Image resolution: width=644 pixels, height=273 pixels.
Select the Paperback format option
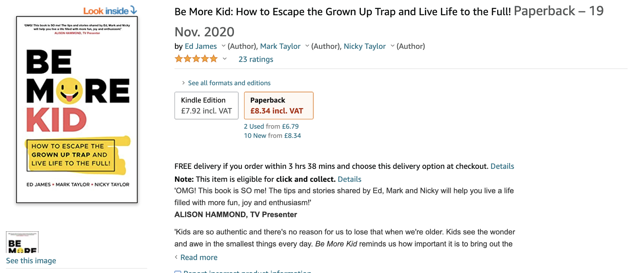pyautogui.click(x=278, y=106)
